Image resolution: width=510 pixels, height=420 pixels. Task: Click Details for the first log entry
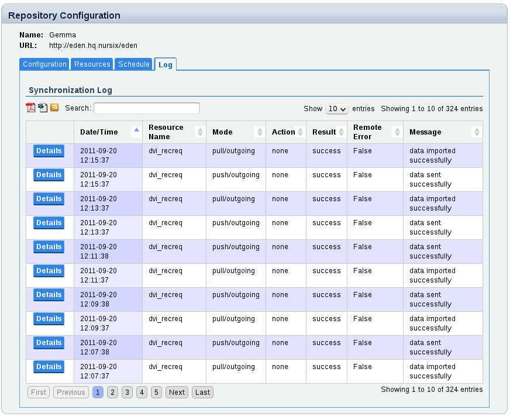(x=49, y=151)
